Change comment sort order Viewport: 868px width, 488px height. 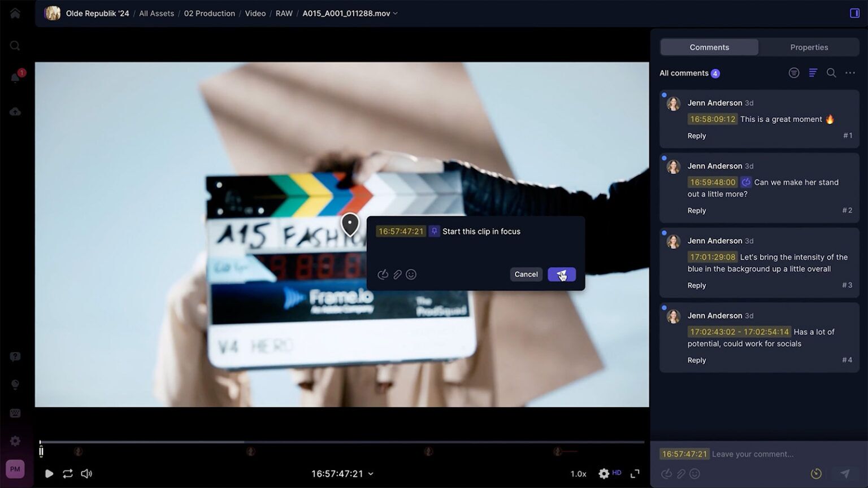(x=813, y=72)
